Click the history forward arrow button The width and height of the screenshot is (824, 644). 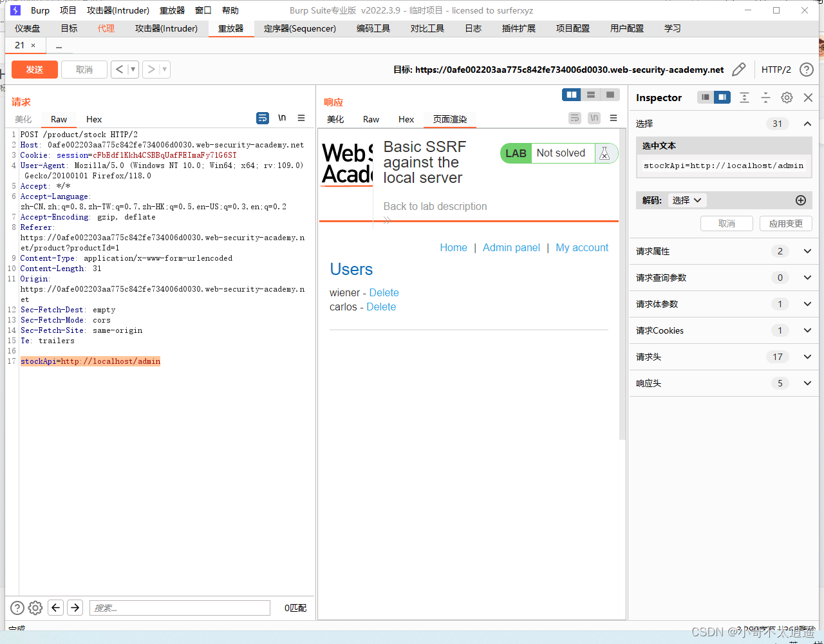tap(151, 70)
